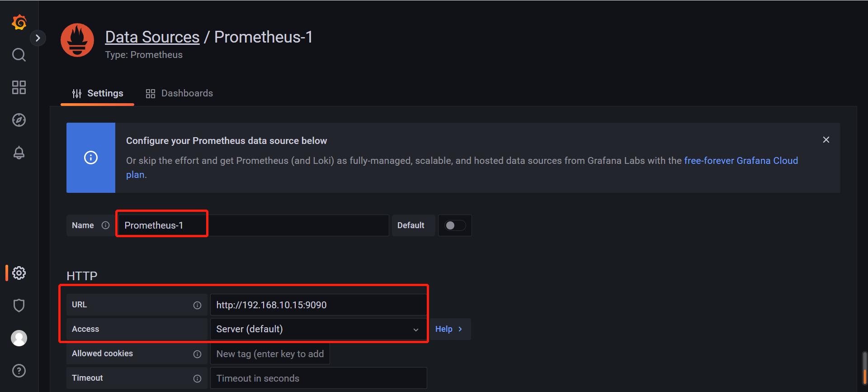The image size is (868, 392).
Task: Open the Explore compass icon
Action: pyautogui.click(x=19, y=120)
